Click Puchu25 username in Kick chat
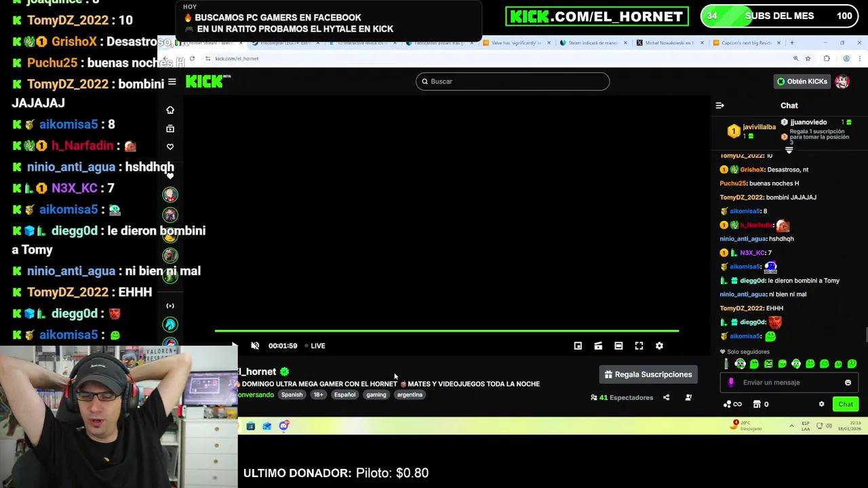 [x=733, y=183]
